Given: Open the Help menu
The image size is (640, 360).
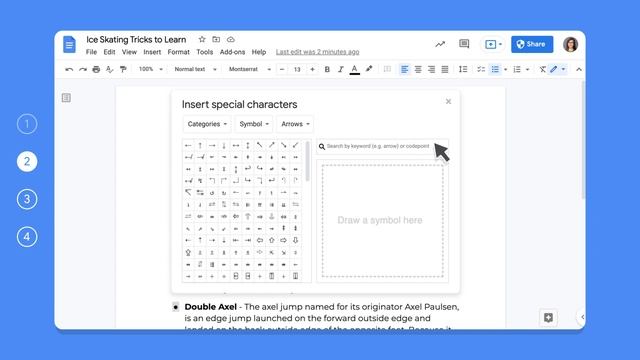Looking at the screenshot, I should coord(259,52).
